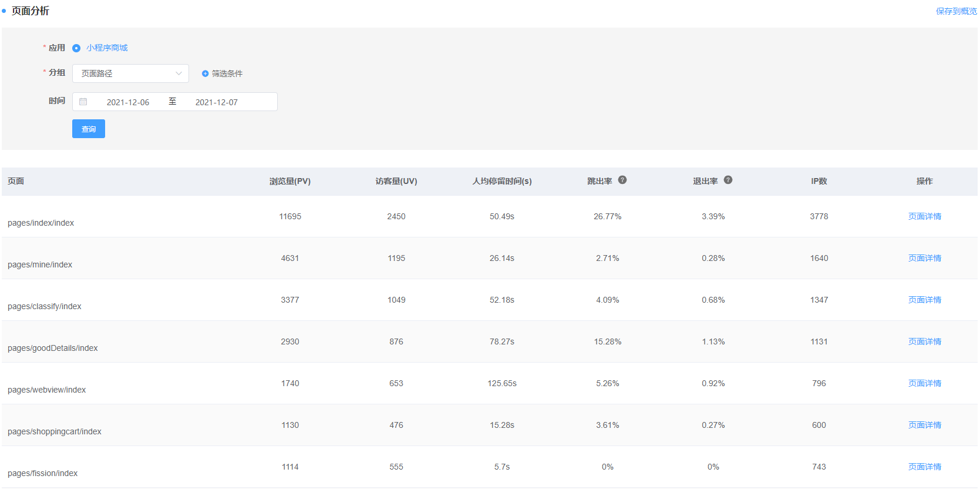Click the calendar icon in date field

(83, 102)
